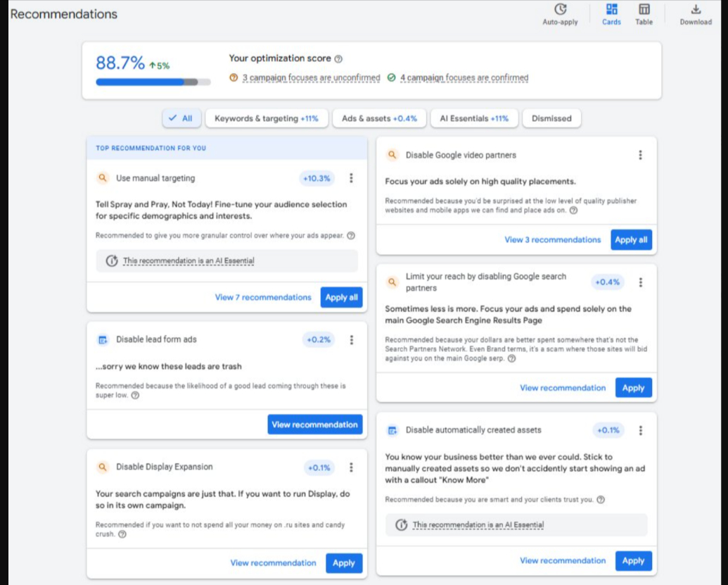Click help icon after 'super low' text
This screenshot has height=585, width=728.
pos(135,396)
